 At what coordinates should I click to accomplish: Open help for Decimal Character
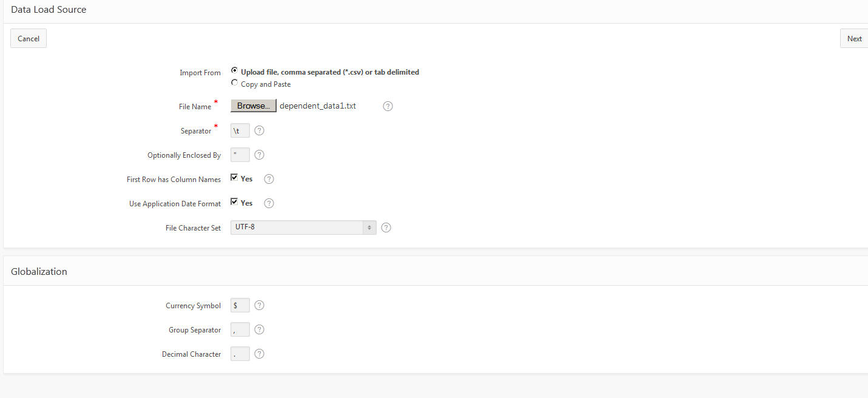(x=260, y=354)
